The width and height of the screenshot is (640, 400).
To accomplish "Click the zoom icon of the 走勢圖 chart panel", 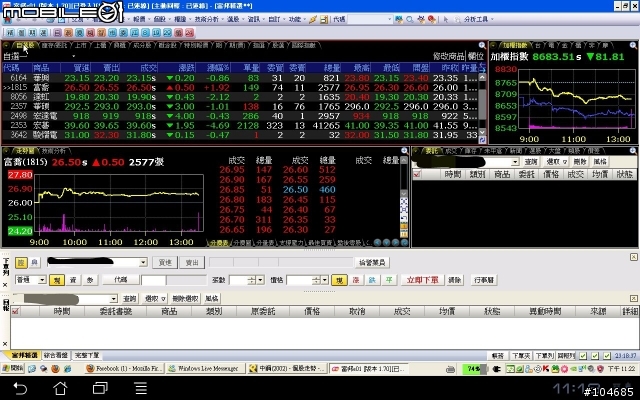I will [x=404, y=151].
